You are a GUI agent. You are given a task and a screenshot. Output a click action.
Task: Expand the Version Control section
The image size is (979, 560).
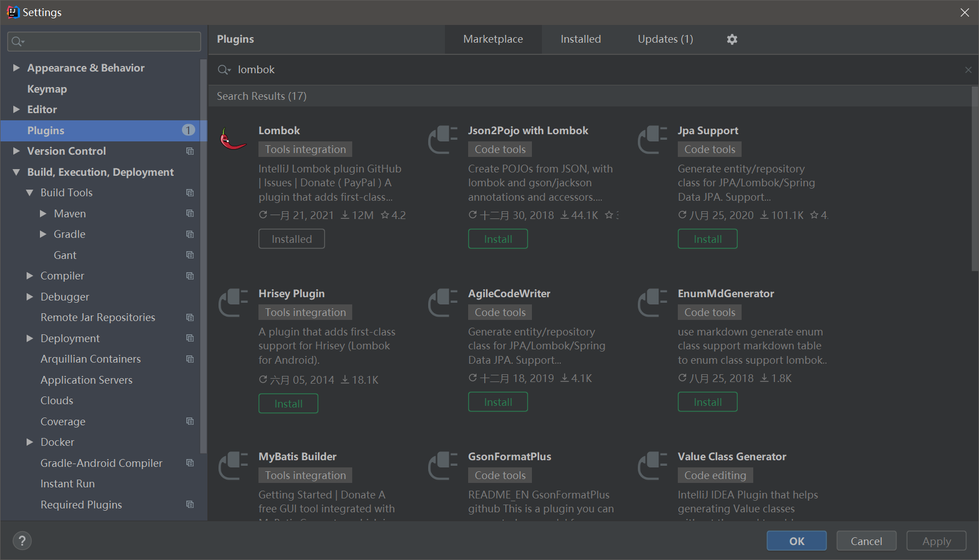(x=16, y=151)
